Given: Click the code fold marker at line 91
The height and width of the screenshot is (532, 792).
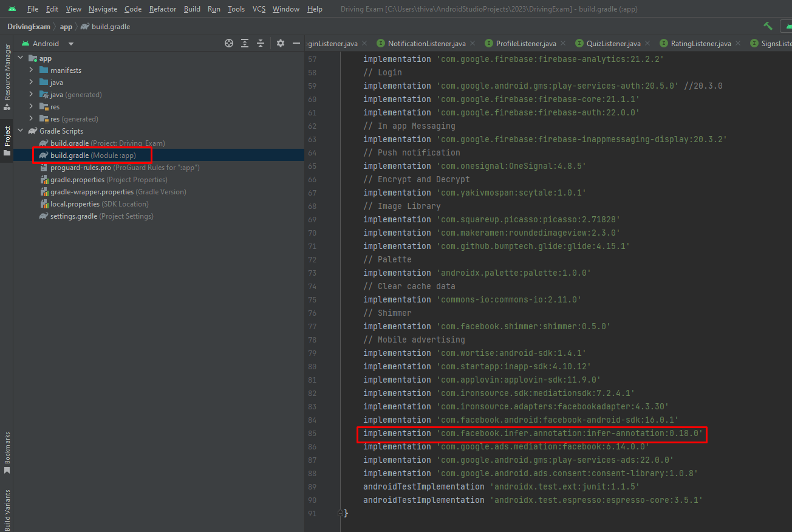Looking at the screenshot, I should (x=340, y=513).
